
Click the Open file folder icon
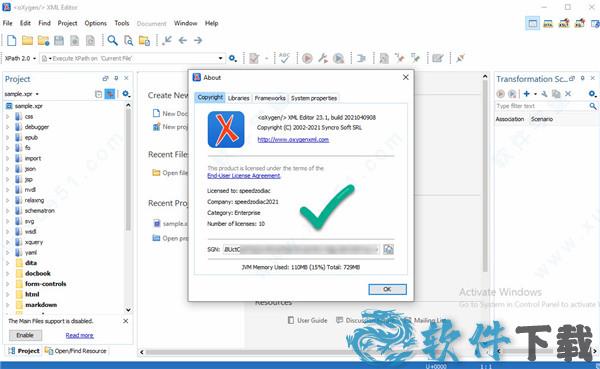27,40
